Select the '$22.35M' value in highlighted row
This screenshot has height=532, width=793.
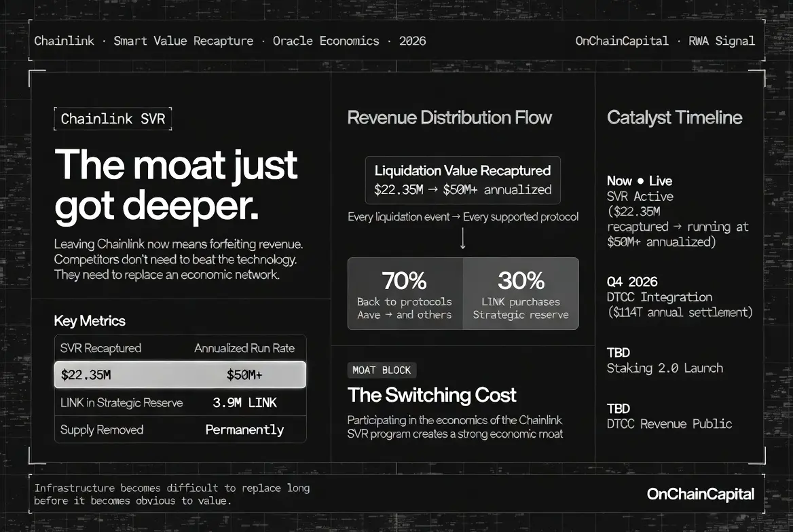click(86, 375)
